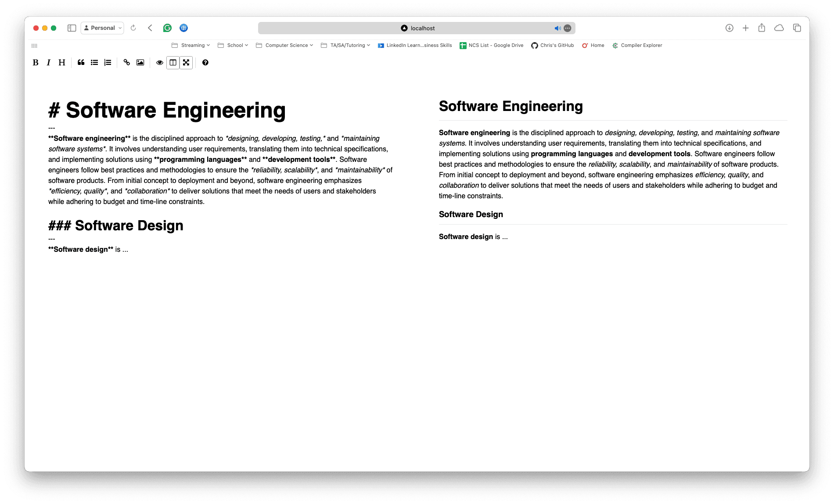Create a numbered list
The width and height of the screenshot is (834, 504).
click(107, 62)
